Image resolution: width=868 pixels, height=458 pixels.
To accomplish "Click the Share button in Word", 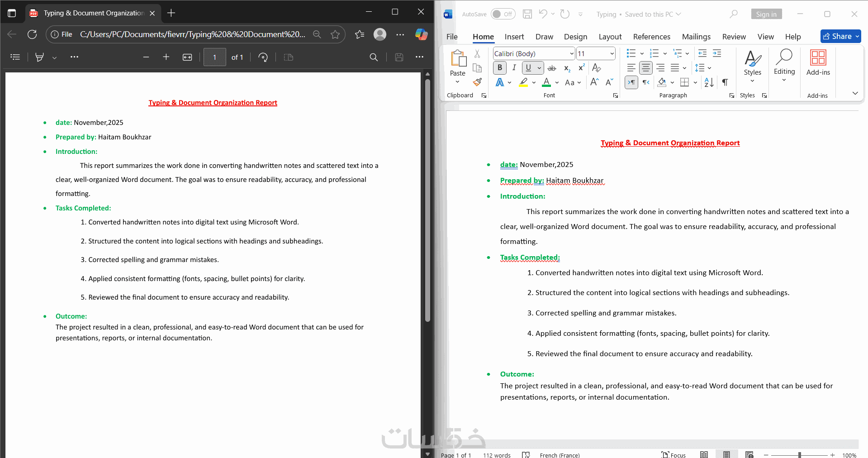I will click(840, 36).
